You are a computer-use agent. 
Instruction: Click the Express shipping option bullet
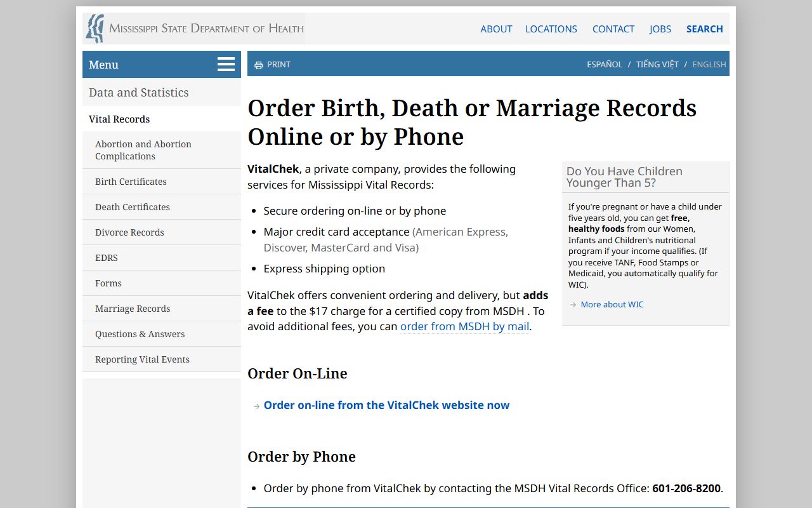(x=324, y=269)
